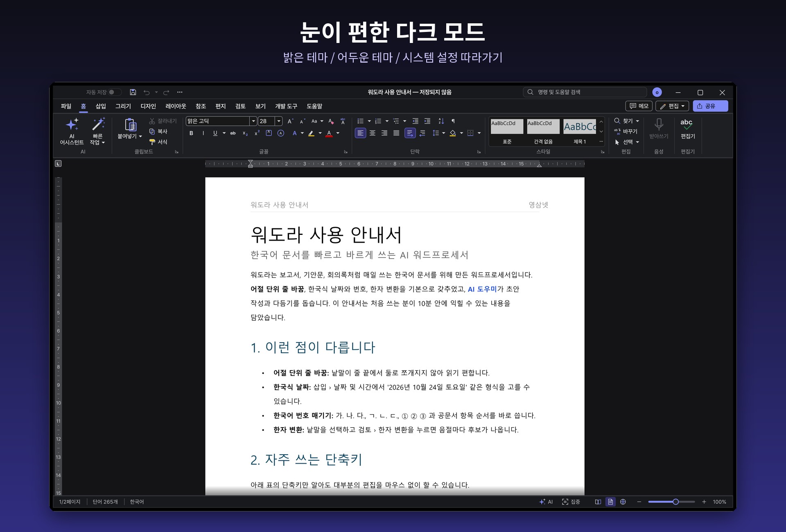Undo the last action in title bar
Image resolution: width=786 pixels, height=532 pixels.
147,92
